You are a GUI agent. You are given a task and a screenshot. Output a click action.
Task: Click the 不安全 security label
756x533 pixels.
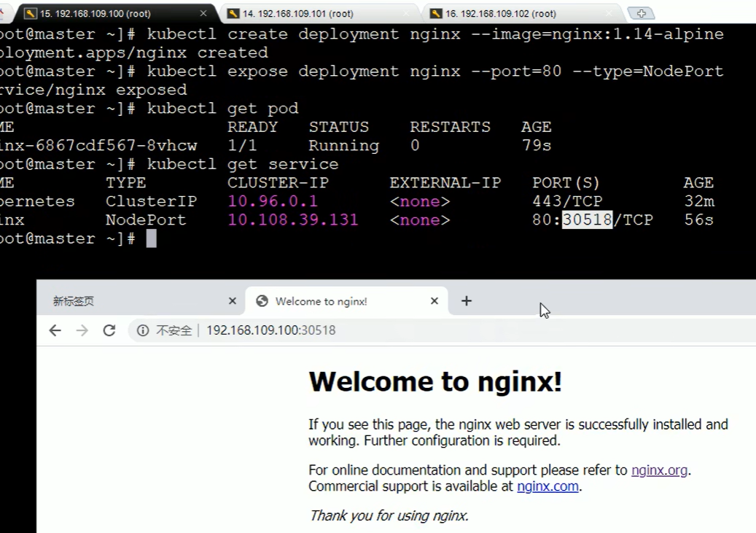(174, 330)
